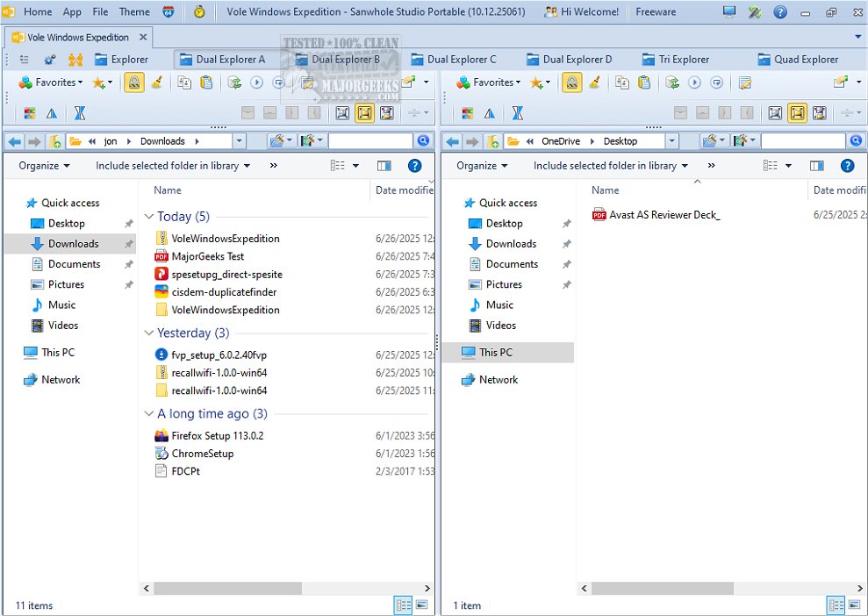This screenshot has width=868, height=616.
Task: Toggle the preview pane in right explorer
Action: (x=816, y=166)
